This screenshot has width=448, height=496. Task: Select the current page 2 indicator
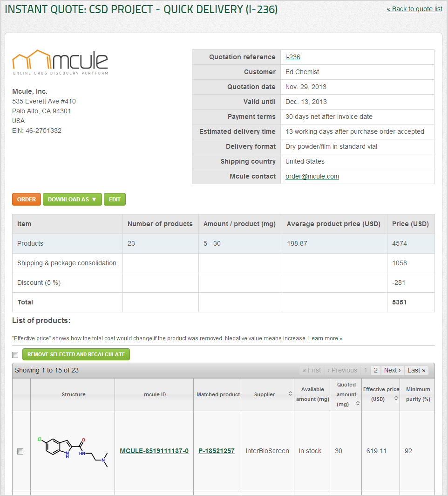pos(375,370)
